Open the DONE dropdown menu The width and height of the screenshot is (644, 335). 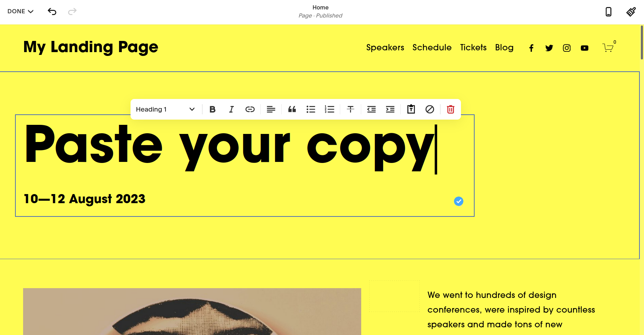[x=20, y=11]
